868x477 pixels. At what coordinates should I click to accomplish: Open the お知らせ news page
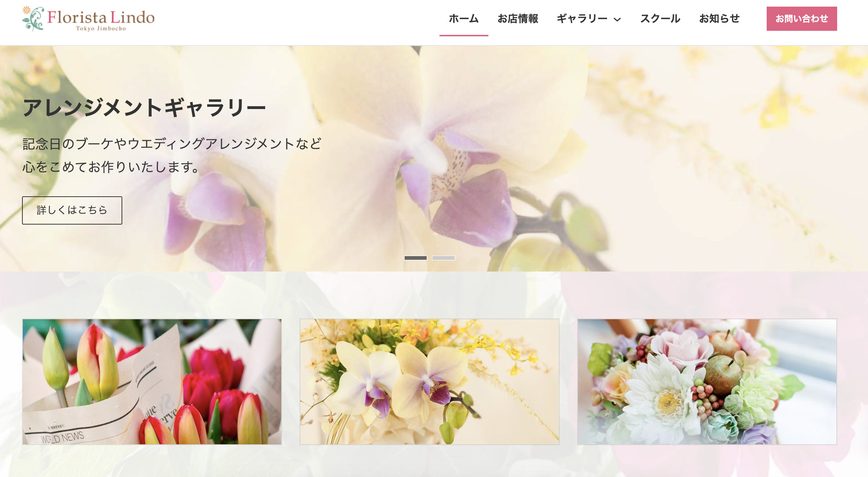click(719, 19)
